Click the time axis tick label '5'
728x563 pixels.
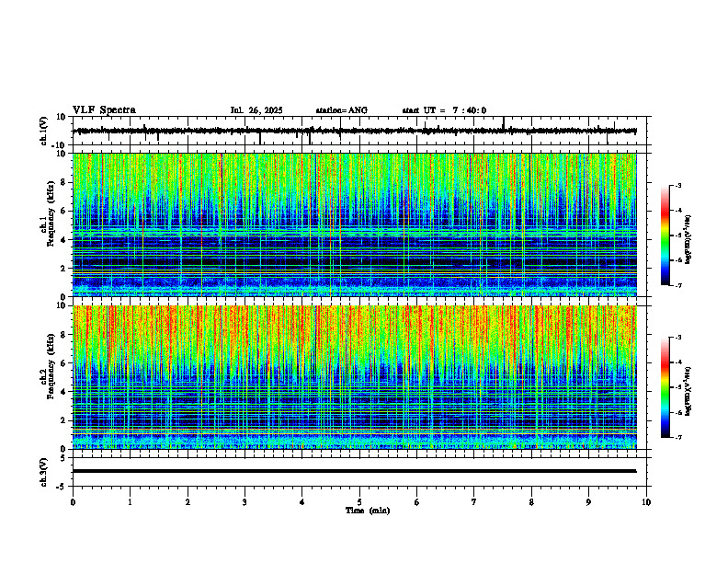[359, 502]
